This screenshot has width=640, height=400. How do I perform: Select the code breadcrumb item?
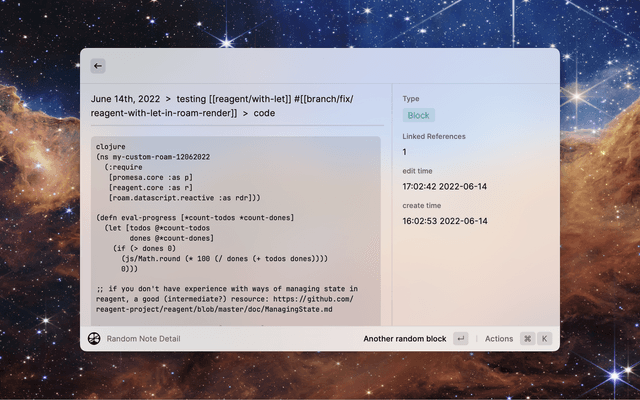[264, 114]
